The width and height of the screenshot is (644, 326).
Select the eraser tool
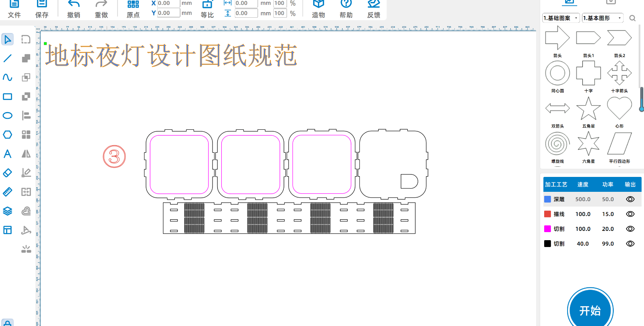pos(7,173)
